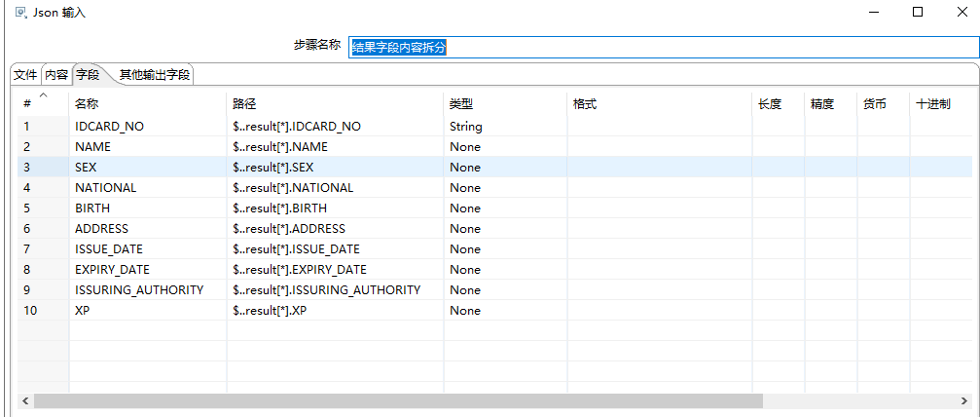The height and width of the screenshot is (417, 980).
Task: Click the 长度 column header
Action: tap(779, 104)
